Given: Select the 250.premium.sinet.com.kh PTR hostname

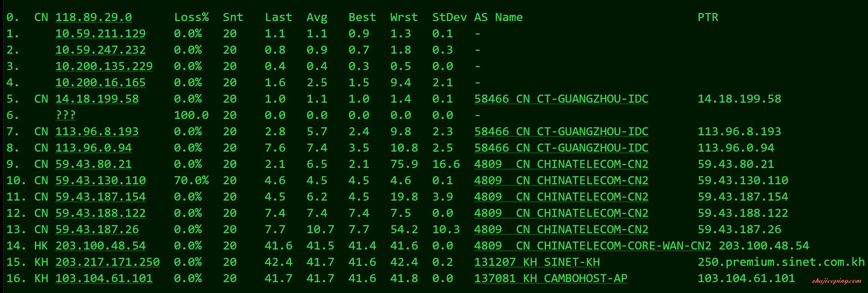Looking at the screenshot, I should pos(781,262).
